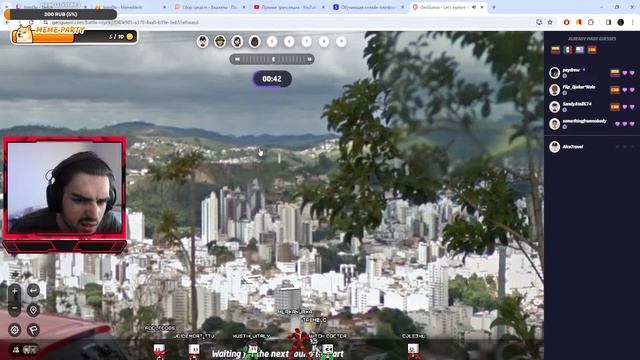This screenshot has width=640, height=360.
Task: Switch to the third browser tab with orange icon
Action: point(210,7)
